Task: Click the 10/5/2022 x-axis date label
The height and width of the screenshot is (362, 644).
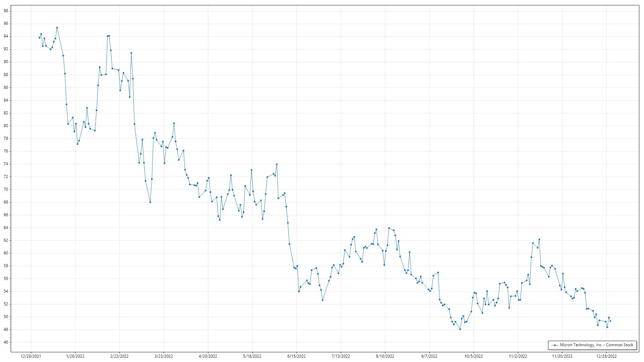Action: 474,356
